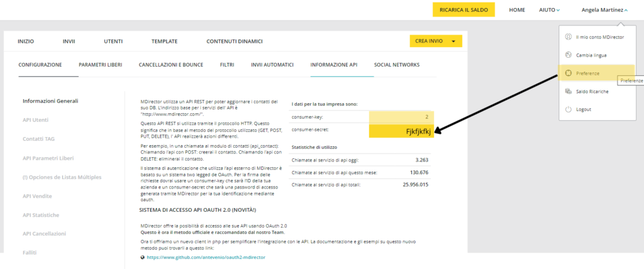Screen dimensions: 644x269
Task: Click the Statistiche di utilizzo heading
Action: pyautogui.click(x=314, y=146)
